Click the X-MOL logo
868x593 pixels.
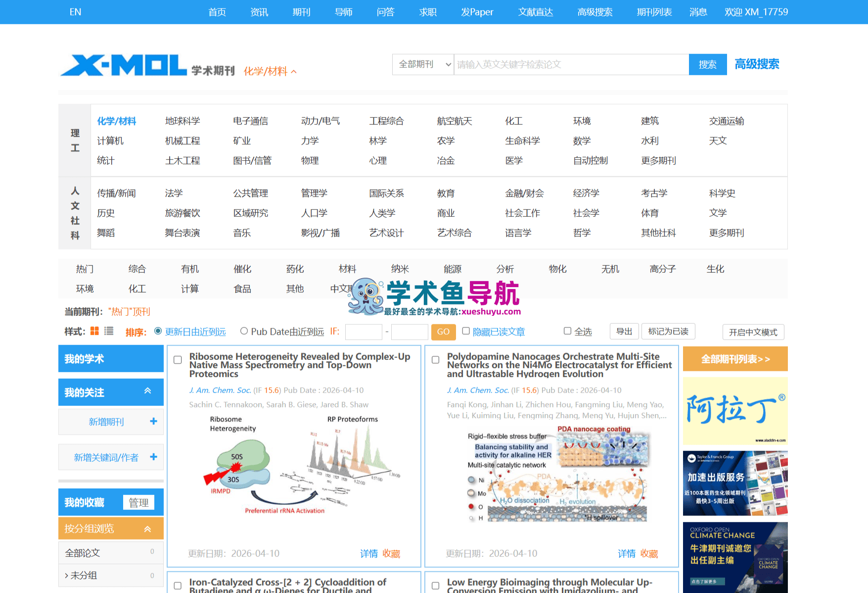[x=124, y=65]
